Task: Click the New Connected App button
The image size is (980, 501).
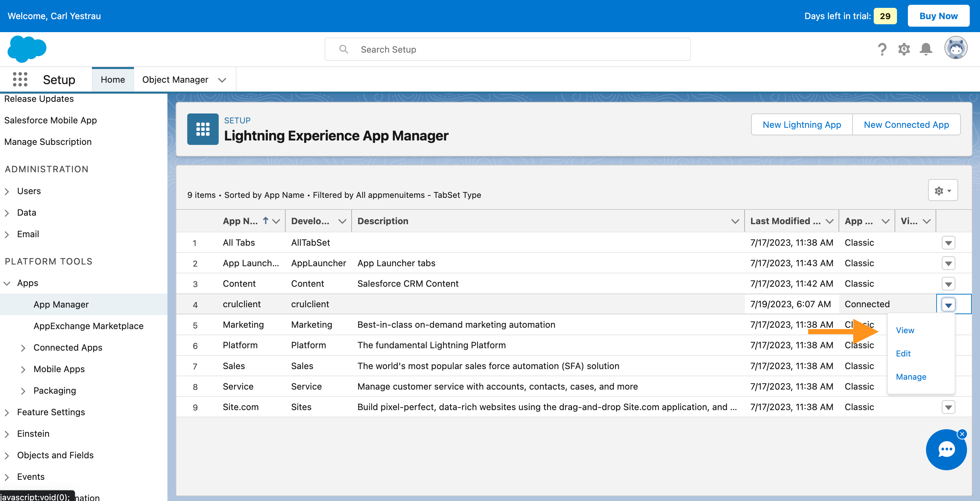Action: [x=906, y=124]
